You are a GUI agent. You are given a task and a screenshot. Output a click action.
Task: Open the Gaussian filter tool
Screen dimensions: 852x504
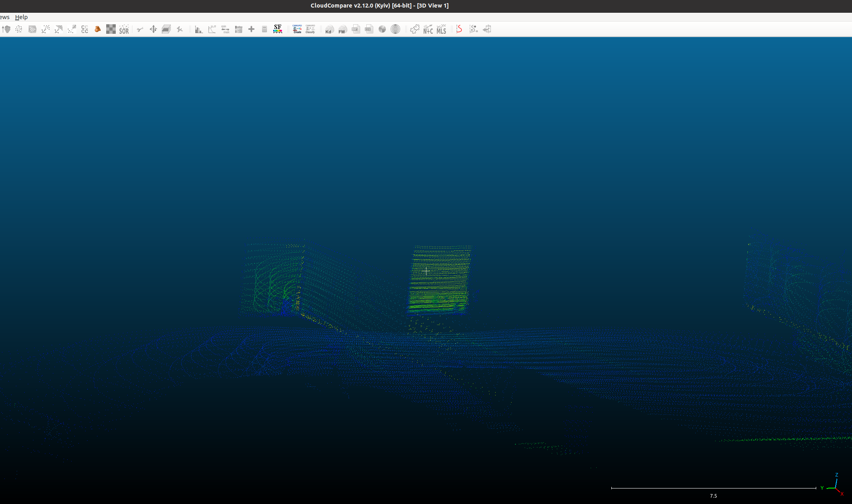(212, 29)
